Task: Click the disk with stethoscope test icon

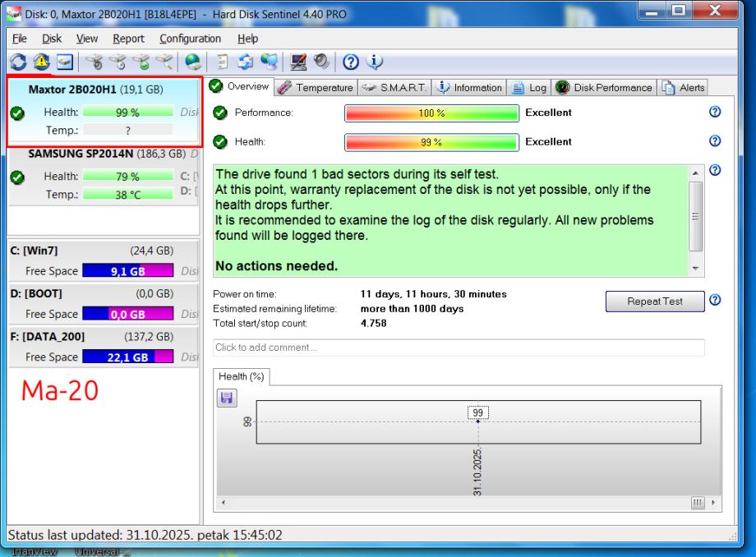Action: 94,62
